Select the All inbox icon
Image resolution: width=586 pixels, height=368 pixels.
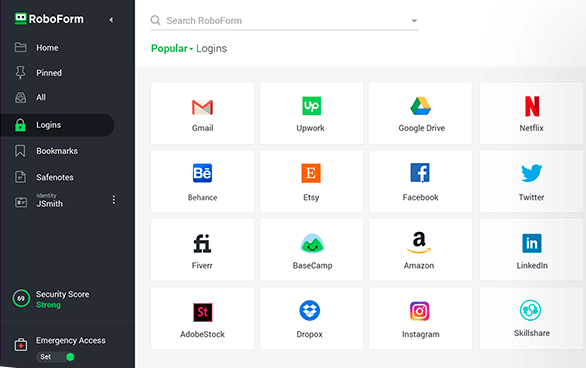(21, 98)
